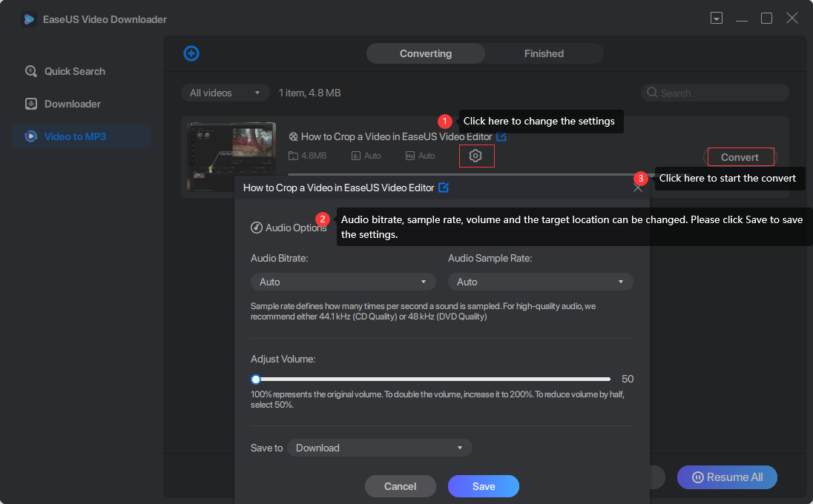This screenshot has height=504, width=813.
Task: Click the Adjust Volume slider handle
Action: [256, 379]
